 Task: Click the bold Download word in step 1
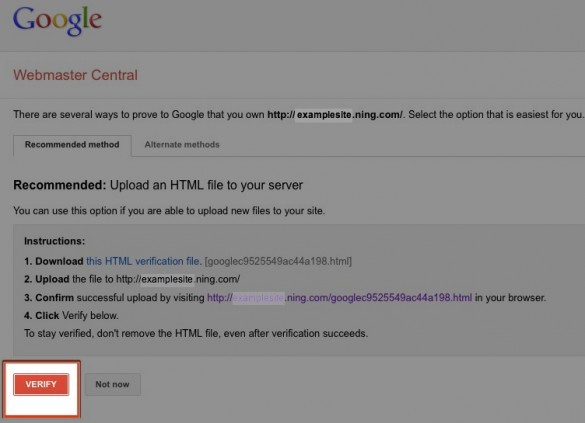click(x=59, y=261)
